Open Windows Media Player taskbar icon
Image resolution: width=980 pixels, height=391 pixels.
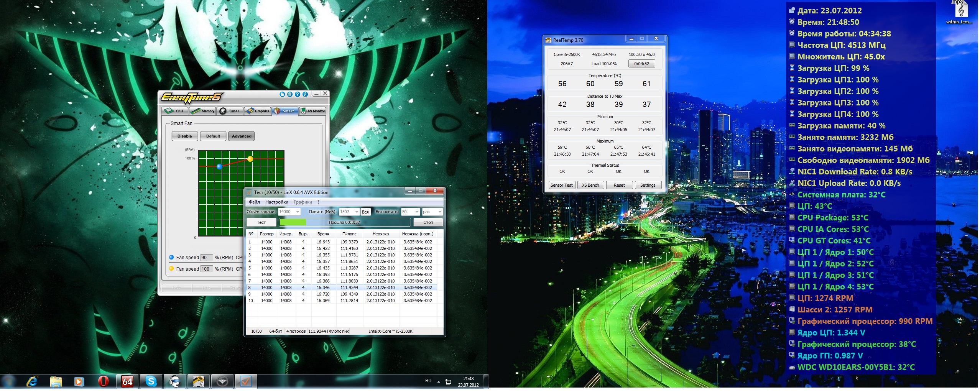click(x=79, y=381)
